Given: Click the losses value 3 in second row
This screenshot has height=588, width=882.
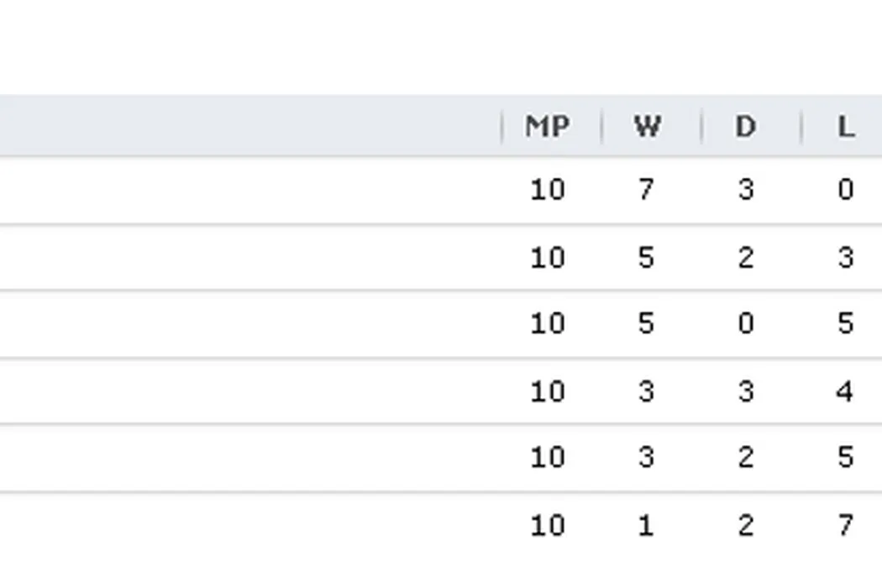Looking at the screenshot, I should (845, 257).
